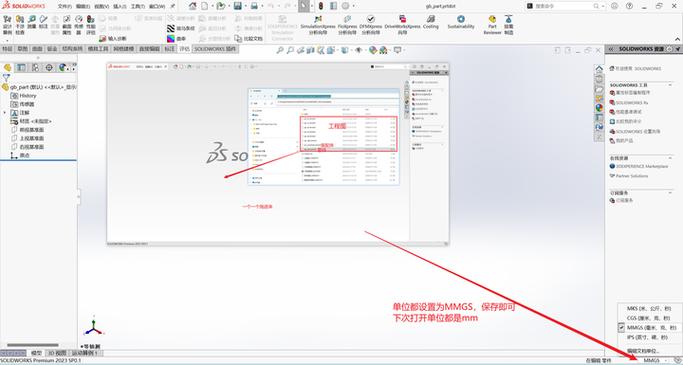Select CGS unit system option
This screenshot has height=365, width=683.
tap(649, 318)
